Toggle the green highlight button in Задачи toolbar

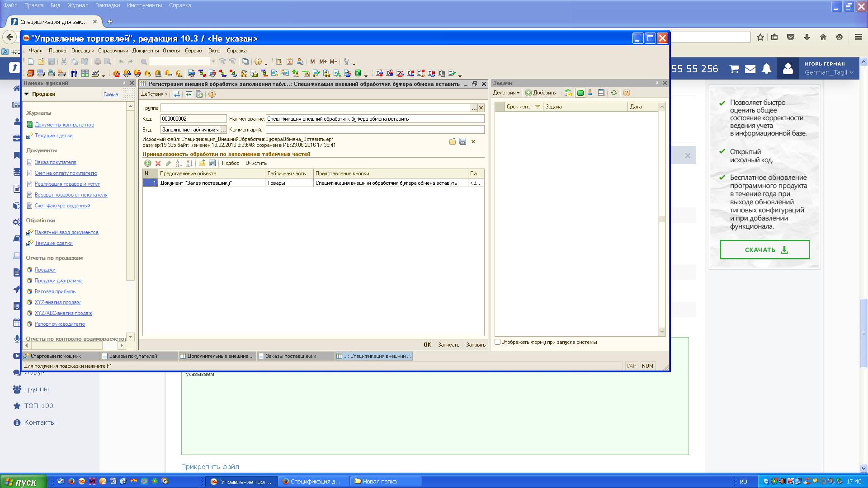tap(580, 93)
